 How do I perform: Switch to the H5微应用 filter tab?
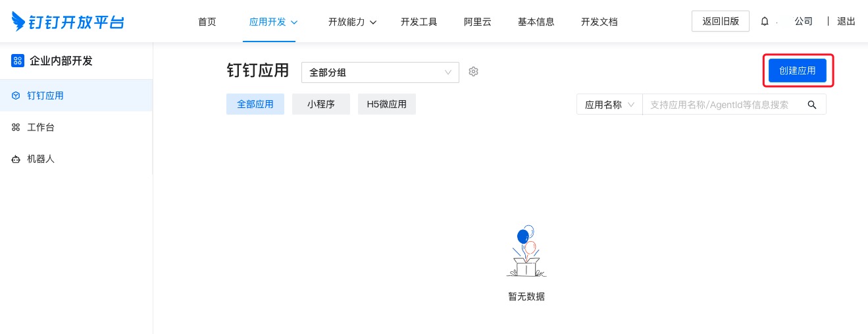[387, 104]
